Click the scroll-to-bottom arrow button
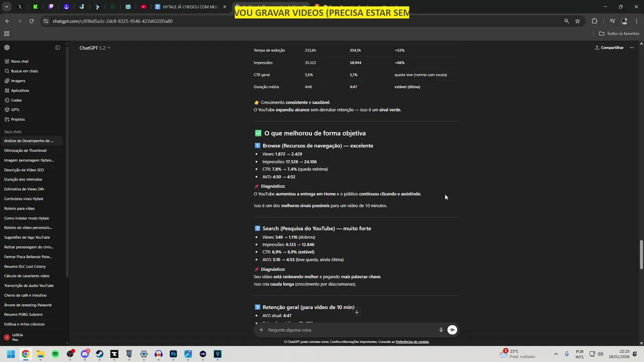This screenshot has height=362, width=644. (356, 312)
